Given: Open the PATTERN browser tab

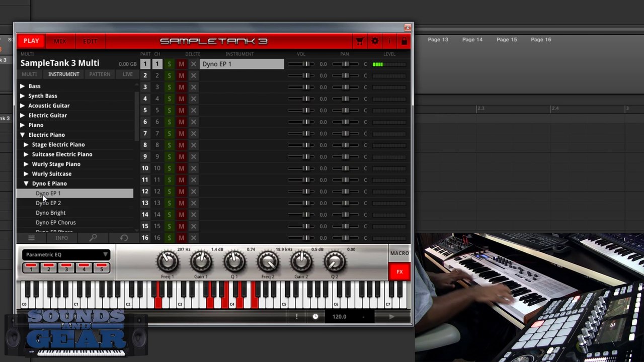Looking at the screenshot, I should point(100,74).
